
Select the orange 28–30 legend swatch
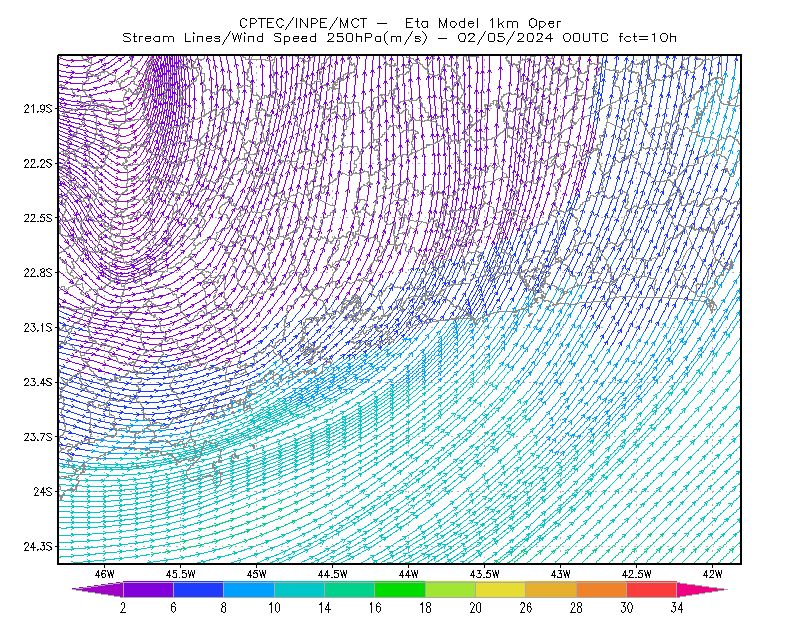coord(601,589)
